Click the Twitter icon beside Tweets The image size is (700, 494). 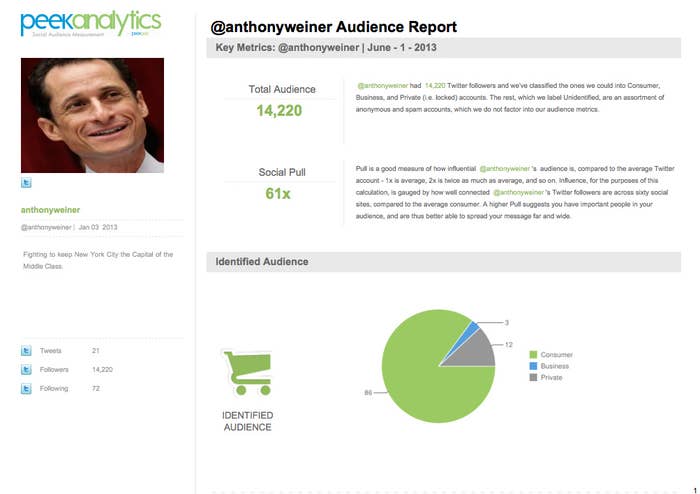(x=26, y=351)
